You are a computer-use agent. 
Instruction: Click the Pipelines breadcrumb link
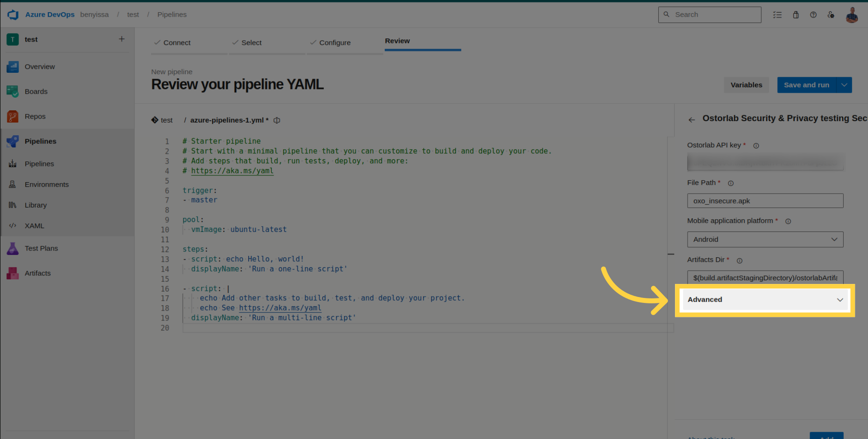pyautogui.click(x=172, y=14)
